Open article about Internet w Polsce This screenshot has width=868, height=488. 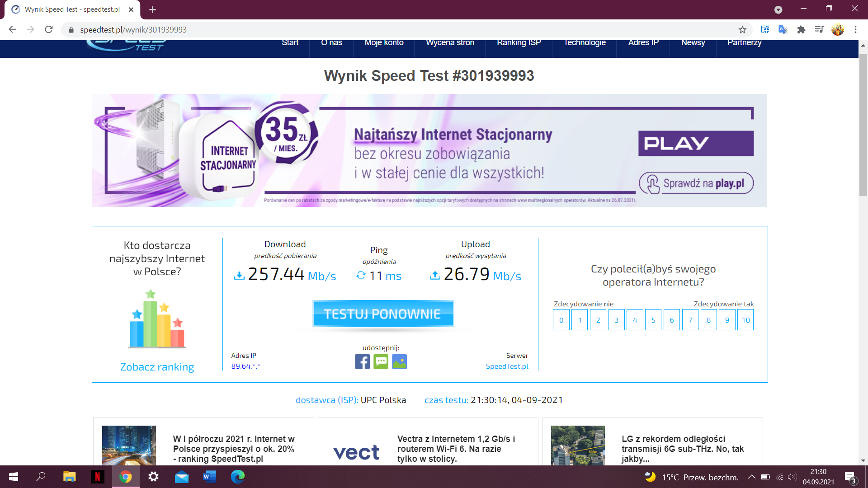coord(234,449)
